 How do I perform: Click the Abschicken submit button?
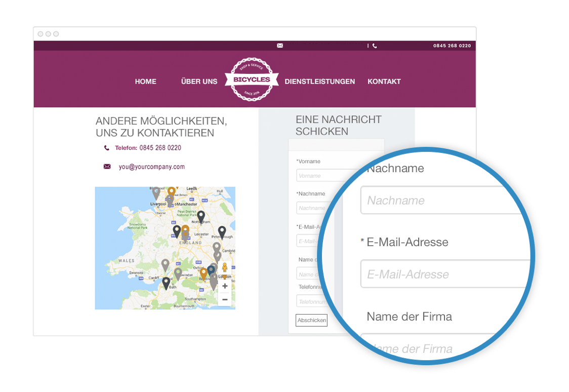[x=311, y=320]
